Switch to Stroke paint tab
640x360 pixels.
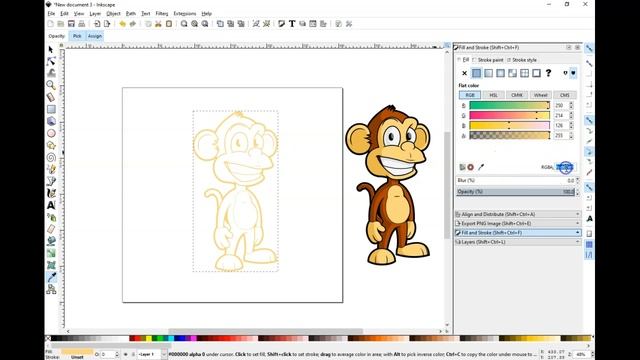coord(488,60)
